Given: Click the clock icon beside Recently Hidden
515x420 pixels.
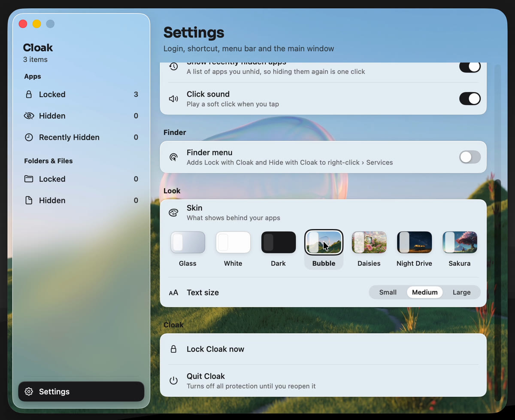Looking at the screenshot, I should [29, 137].
